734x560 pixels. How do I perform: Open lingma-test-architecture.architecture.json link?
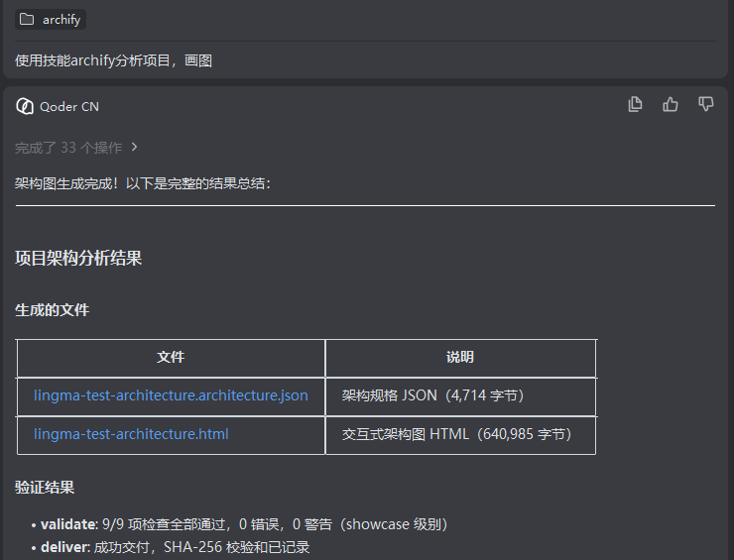point(171,395)
